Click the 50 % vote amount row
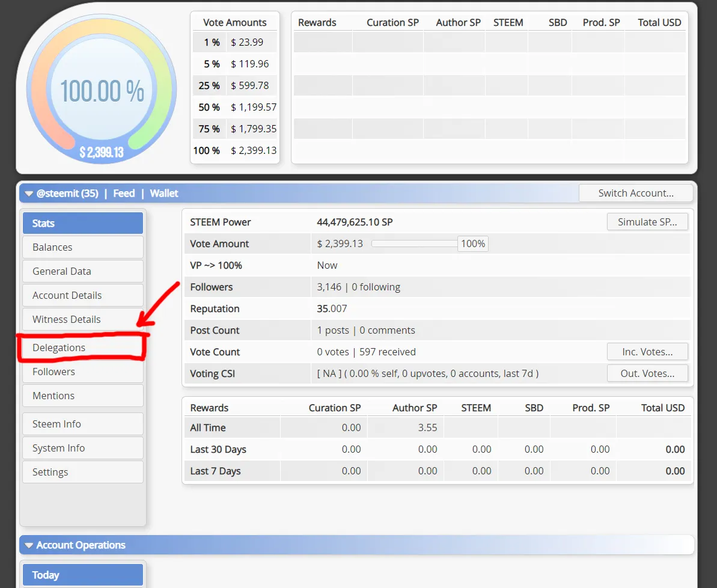This screenshot has height=588, width=717. click(235, 107)
